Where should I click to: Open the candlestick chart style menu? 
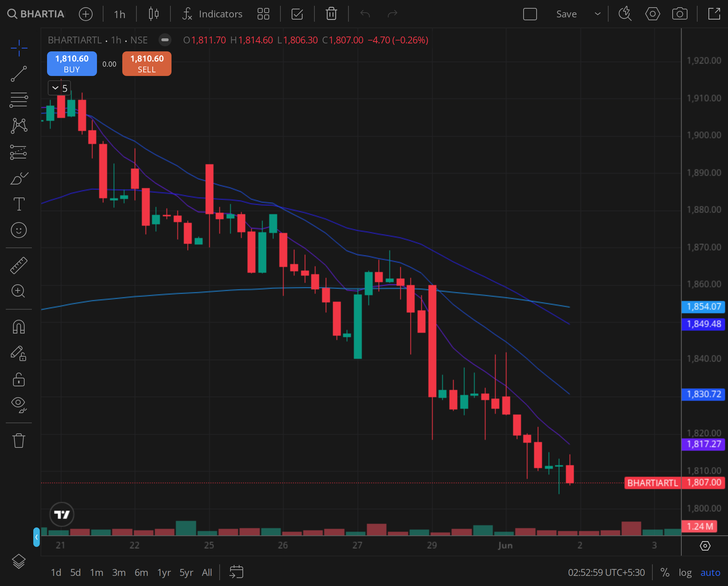pos(154,14)
